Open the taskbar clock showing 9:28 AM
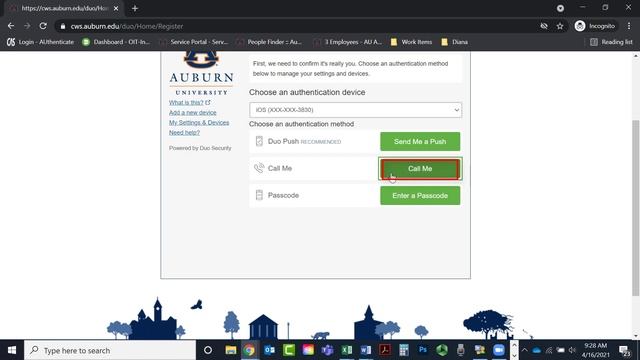Image resolution: width=640 pixels, height=360 pixels. point(596,350)
